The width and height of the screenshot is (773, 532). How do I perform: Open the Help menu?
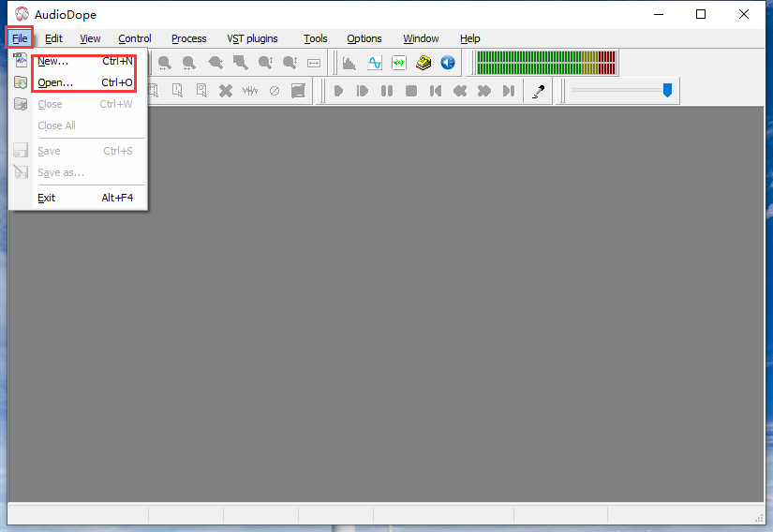tap(469, 38)
